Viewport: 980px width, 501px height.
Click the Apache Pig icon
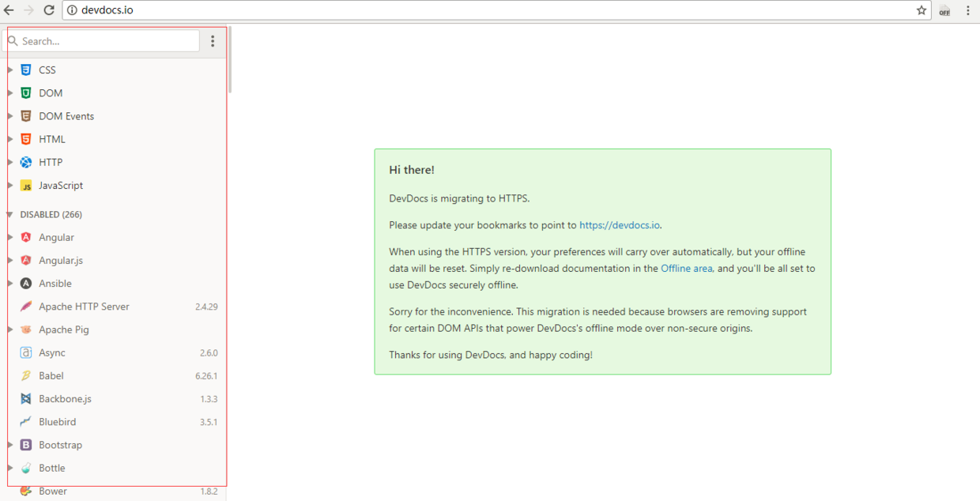click(26, 330)
